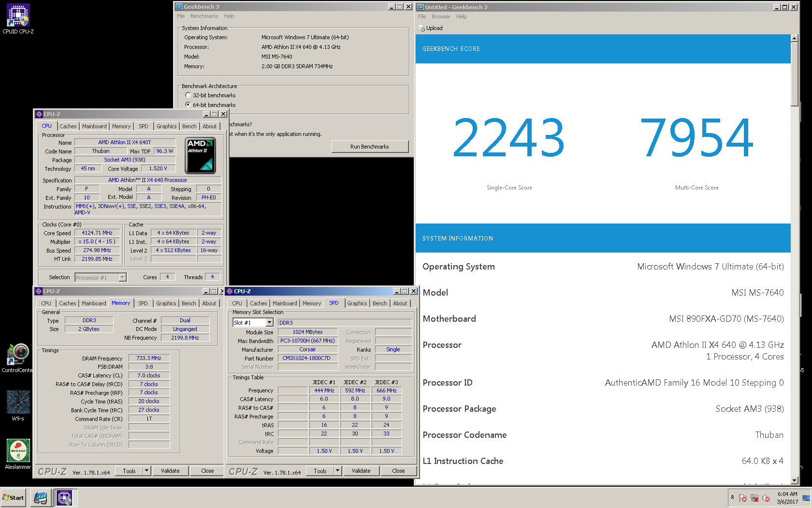
Task: Switch to Mainboard tab in top CPU-Z window
Action: click(x=94, y=126)
